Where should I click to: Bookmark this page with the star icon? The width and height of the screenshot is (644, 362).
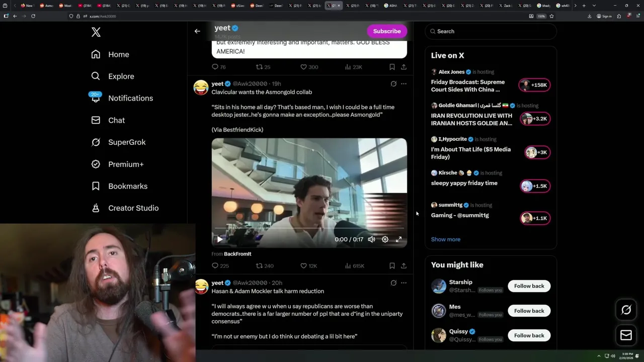click(x=551, y=16)
